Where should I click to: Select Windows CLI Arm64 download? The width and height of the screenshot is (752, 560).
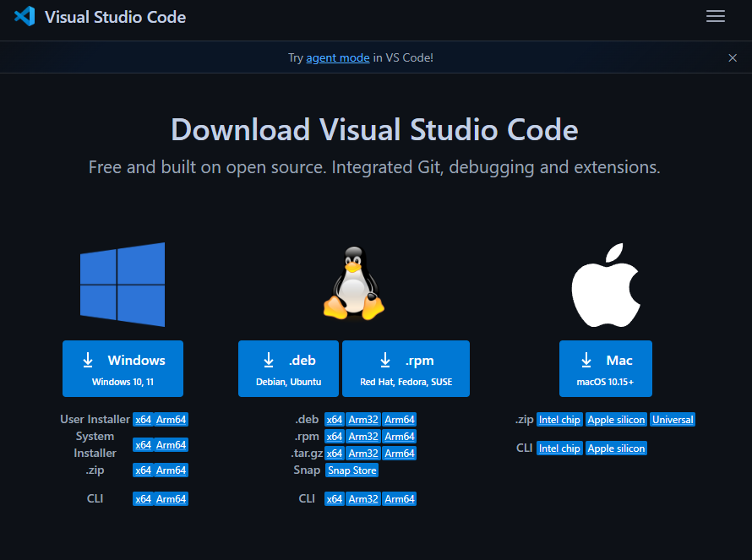[171, 499]
